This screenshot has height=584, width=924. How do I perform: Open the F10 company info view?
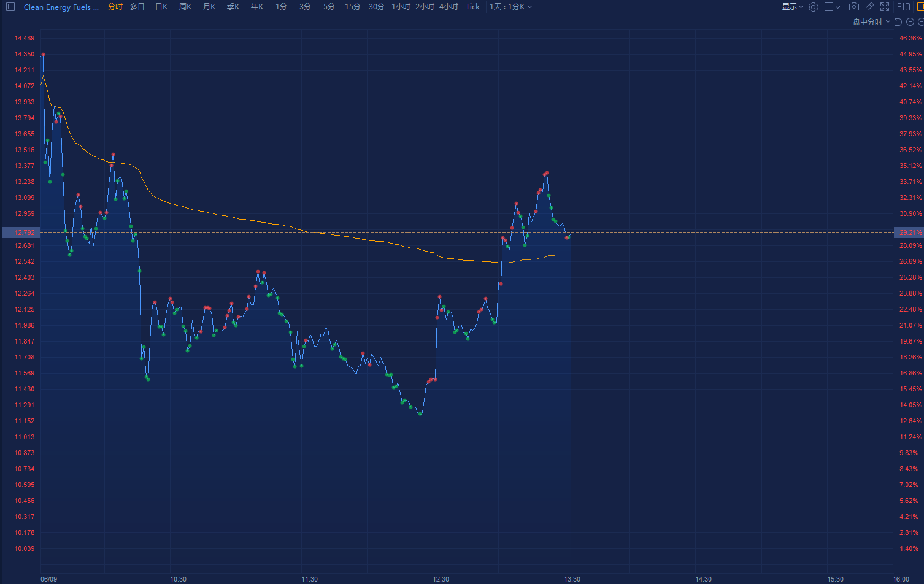903,7
